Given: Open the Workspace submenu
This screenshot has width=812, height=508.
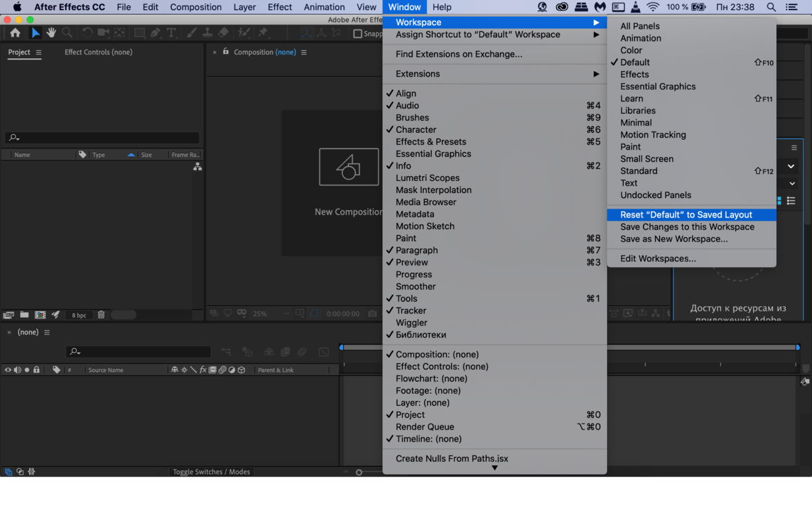Looking at the screenshot, I should click(495, 22).
